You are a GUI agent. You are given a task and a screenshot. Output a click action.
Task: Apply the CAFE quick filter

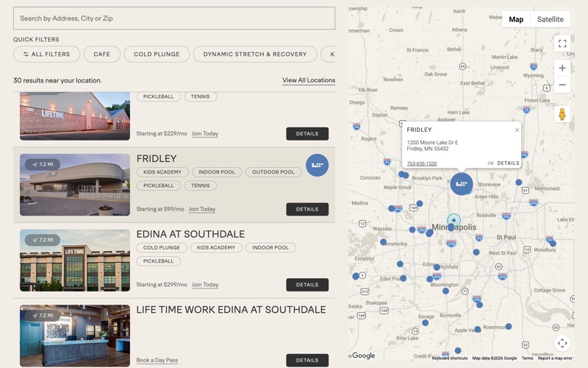101,54
